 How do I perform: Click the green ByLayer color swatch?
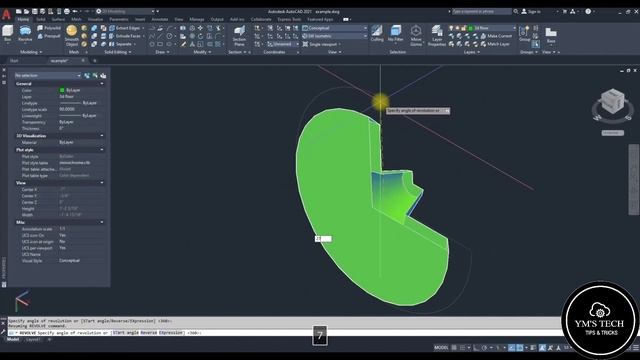[62, 90]
